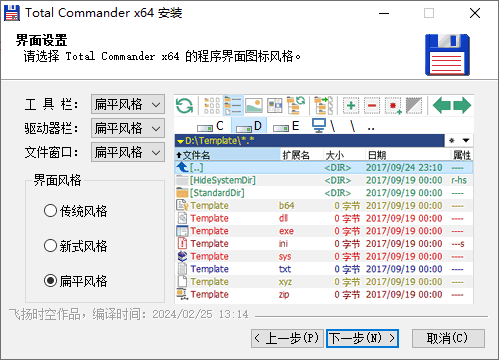Select drive D in the drive bar
This screenshot has height=360, width=499.
249,126
